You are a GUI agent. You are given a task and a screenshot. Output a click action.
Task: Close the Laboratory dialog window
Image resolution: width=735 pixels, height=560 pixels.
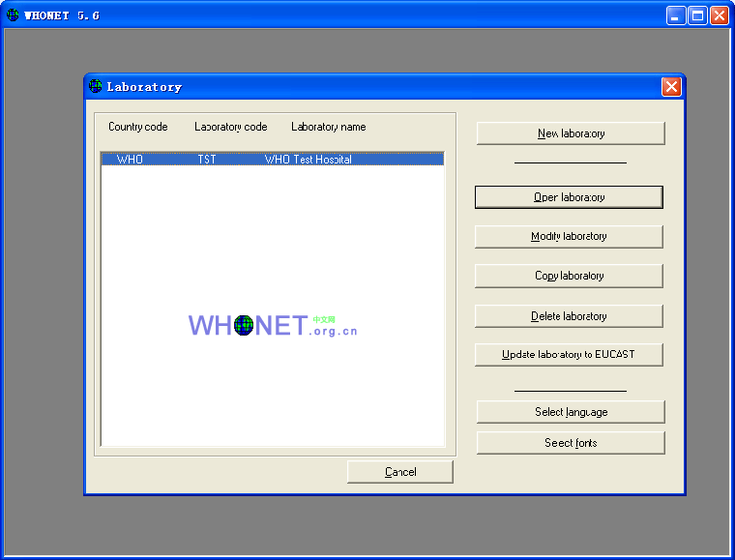coord(671,87)
